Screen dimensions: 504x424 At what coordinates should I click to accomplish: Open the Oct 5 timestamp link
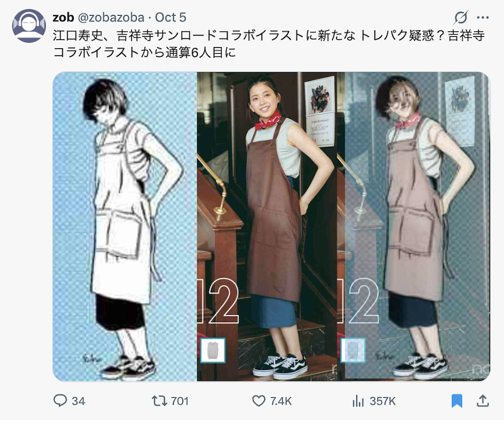[170, 17]
